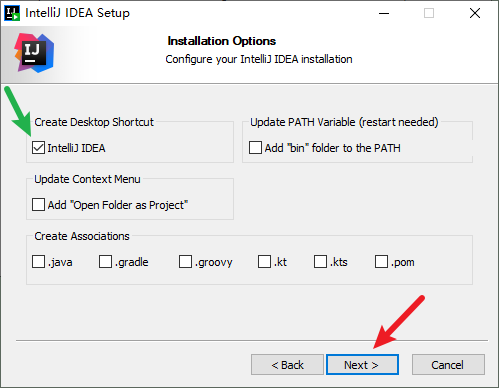Cancel the IntelliJ IDEA installation
The width and height of the screenshot is (499, 388).
pos(448,365)
